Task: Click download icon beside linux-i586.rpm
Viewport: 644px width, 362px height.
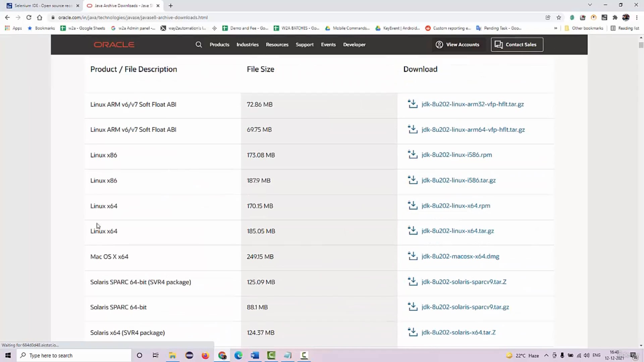Action: pos(413,155)
